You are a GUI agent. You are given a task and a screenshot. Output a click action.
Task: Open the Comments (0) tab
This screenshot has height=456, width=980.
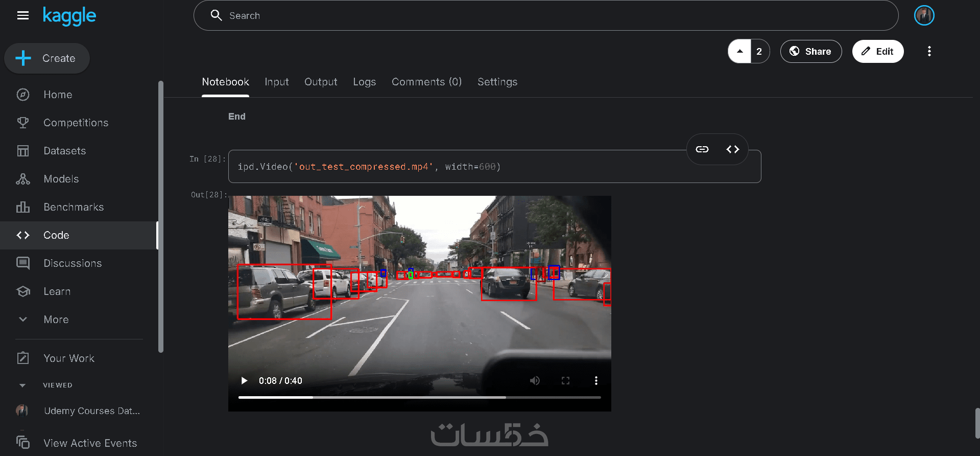[x=426, y=82]
